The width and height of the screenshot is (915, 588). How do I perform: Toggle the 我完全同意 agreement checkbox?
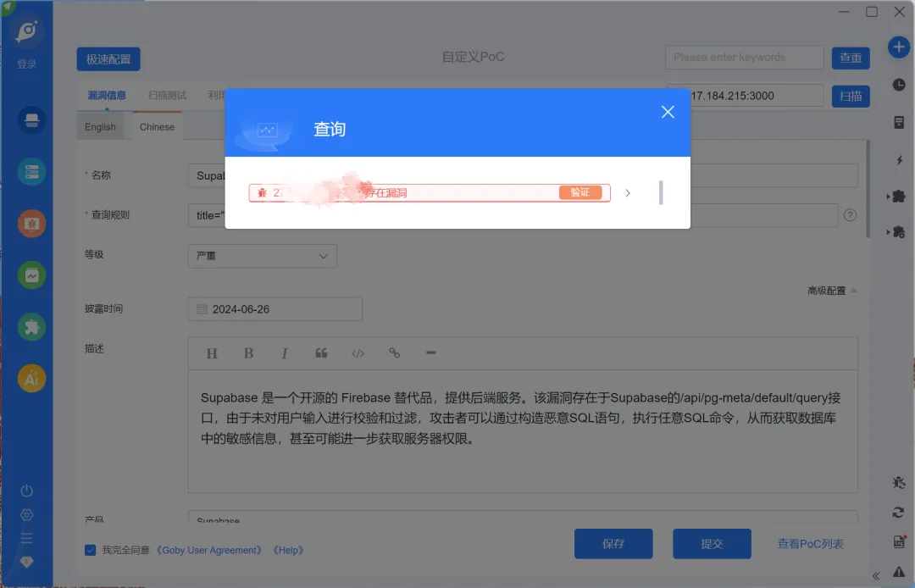(90, 550)
